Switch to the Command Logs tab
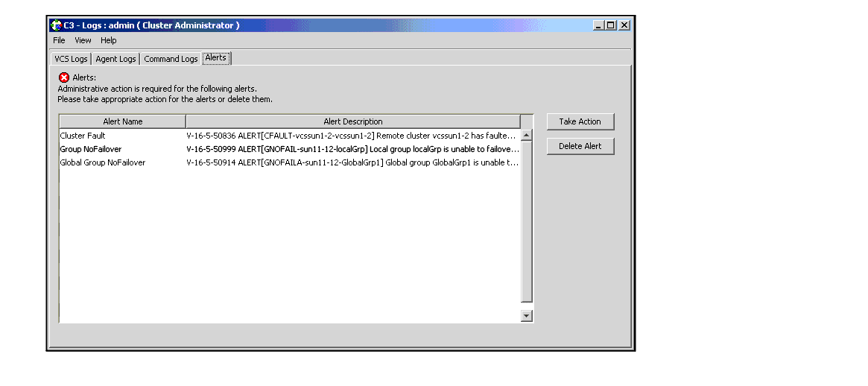The width and height of the screenshot is (868, 386). coord(171,59)
